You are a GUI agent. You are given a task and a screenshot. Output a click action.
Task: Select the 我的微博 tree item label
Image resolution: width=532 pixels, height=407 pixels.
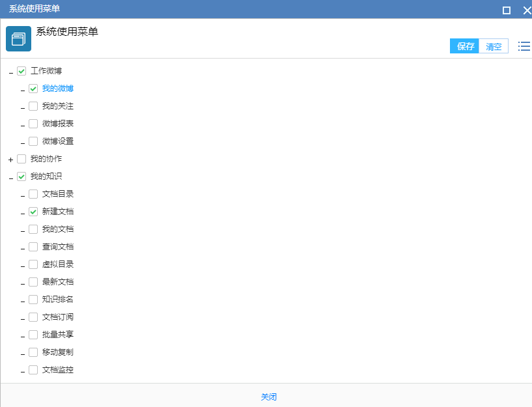tap(58, 89)
